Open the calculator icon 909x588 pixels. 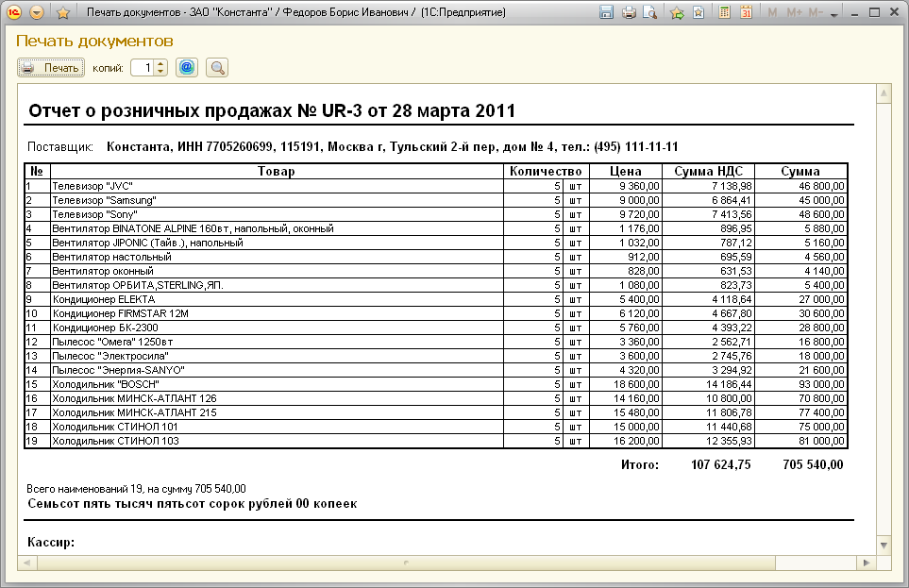coord(724,12)
